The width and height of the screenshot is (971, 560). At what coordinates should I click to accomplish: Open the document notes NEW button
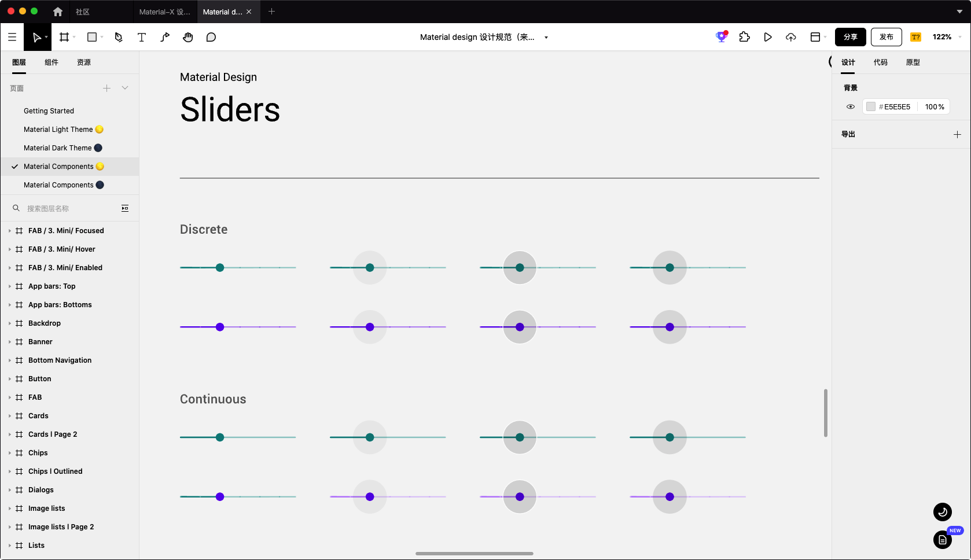pos(943,540)
